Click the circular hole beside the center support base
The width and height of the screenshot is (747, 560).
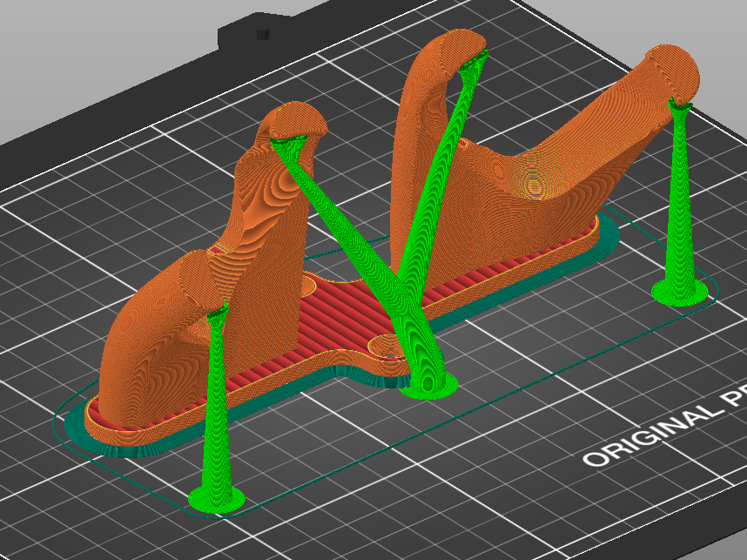coord(385,347)
